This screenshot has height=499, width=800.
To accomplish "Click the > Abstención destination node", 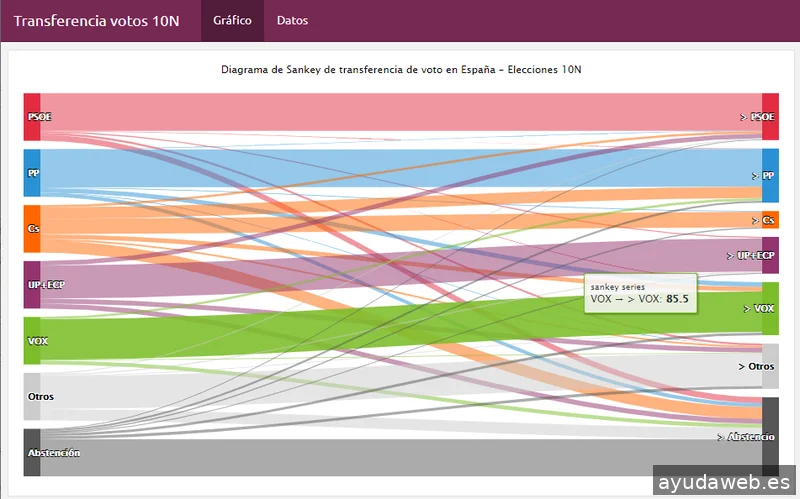I will click(770, 436).
